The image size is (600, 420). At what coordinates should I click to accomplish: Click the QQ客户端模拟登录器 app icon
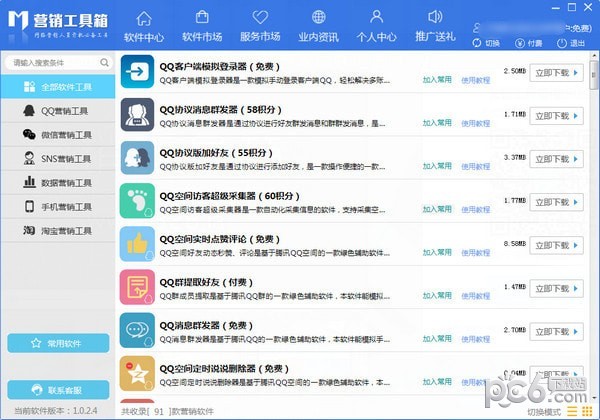pos(137,72)
